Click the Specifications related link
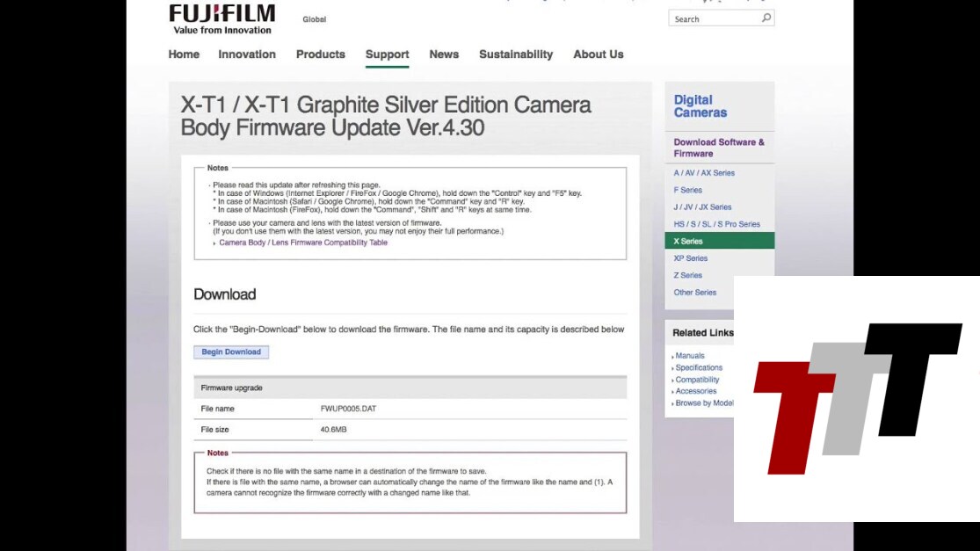 (699, 368)
